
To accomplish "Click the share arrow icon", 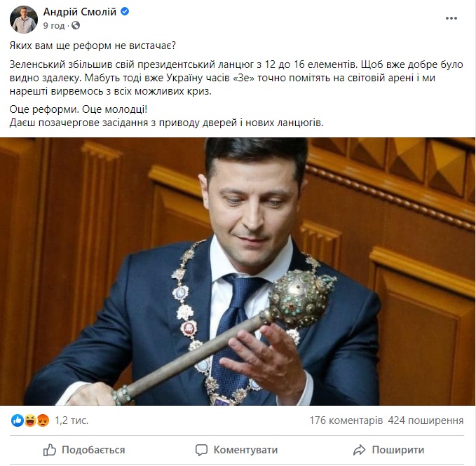I will pos(360,450).
